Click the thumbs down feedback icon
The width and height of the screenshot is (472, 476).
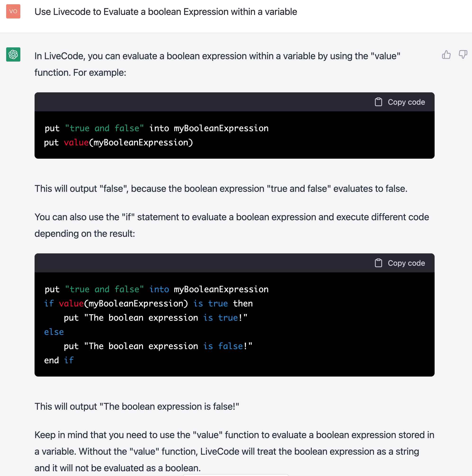[x=463, y=54]
